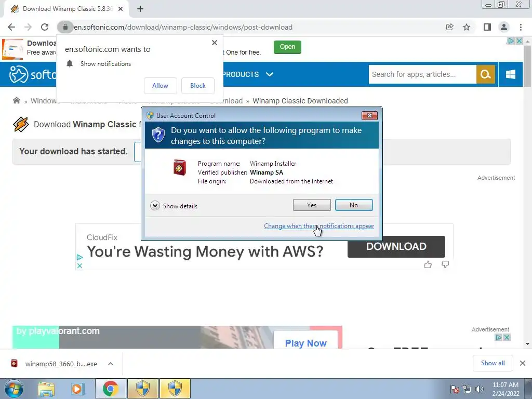Click the address bar URL
Image resolution: width=532 pixels, height=399 pixels.
click(x=183, y=27)
